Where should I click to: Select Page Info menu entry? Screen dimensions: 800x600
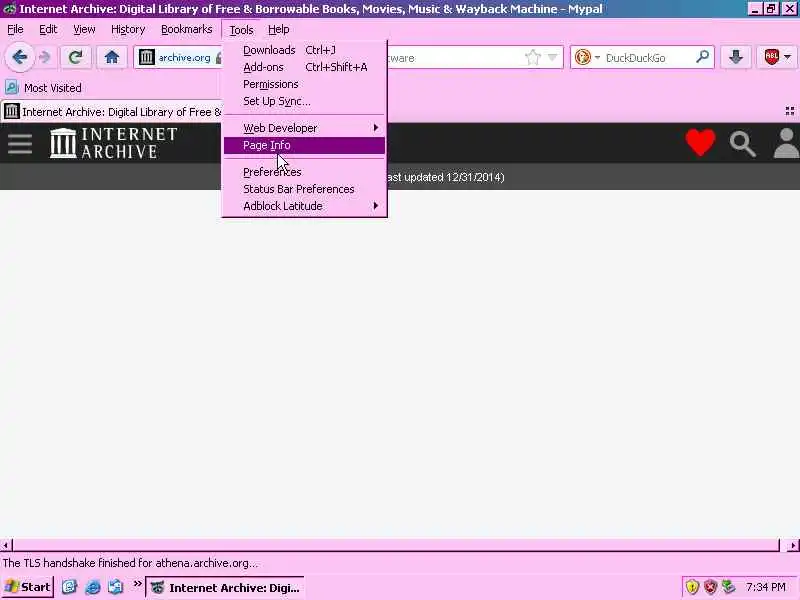click(305, 145)
